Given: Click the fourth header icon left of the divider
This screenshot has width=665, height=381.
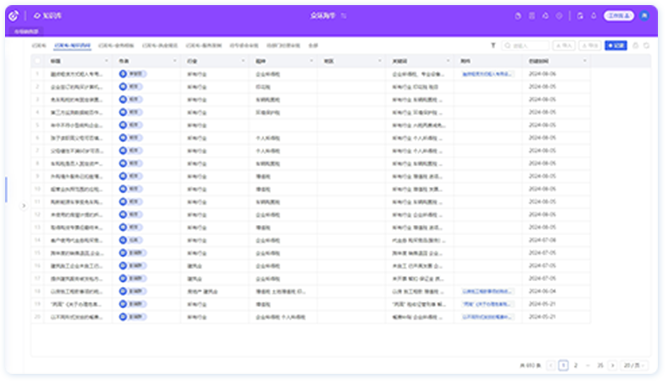Looking at the screenshot, I should (x=559, y=16).
